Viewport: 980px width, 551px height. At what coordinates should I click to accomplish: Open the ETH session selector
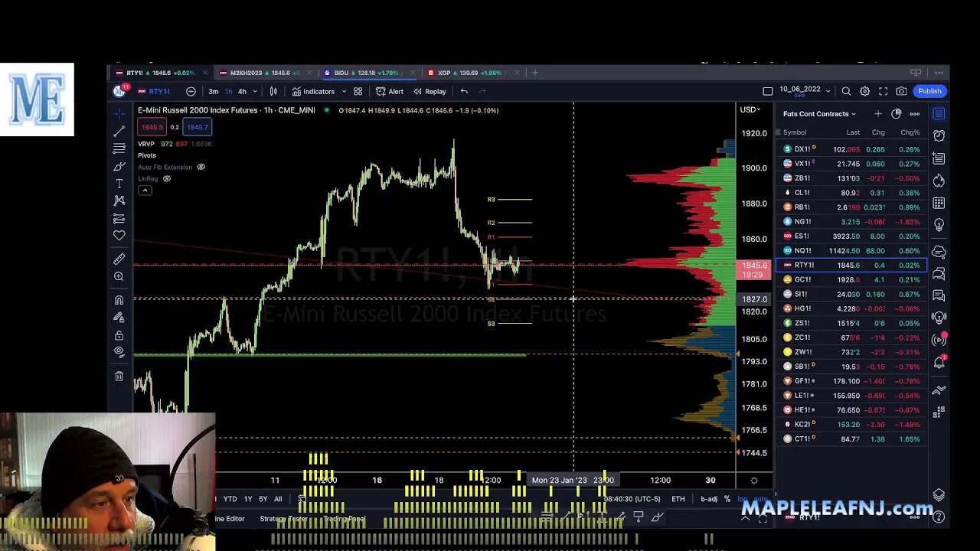pyautogui.click(x=678, y=499)
